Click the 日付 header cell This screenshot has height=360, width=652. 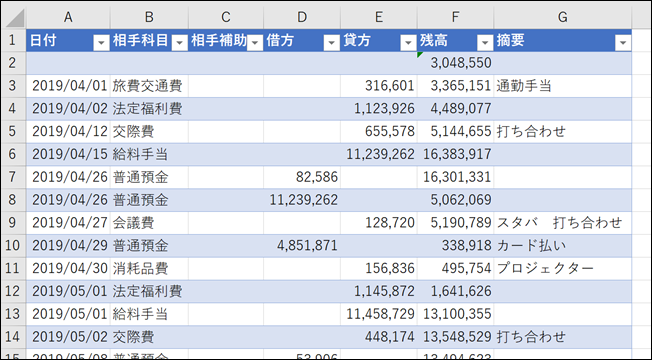[x=68, y=40]
